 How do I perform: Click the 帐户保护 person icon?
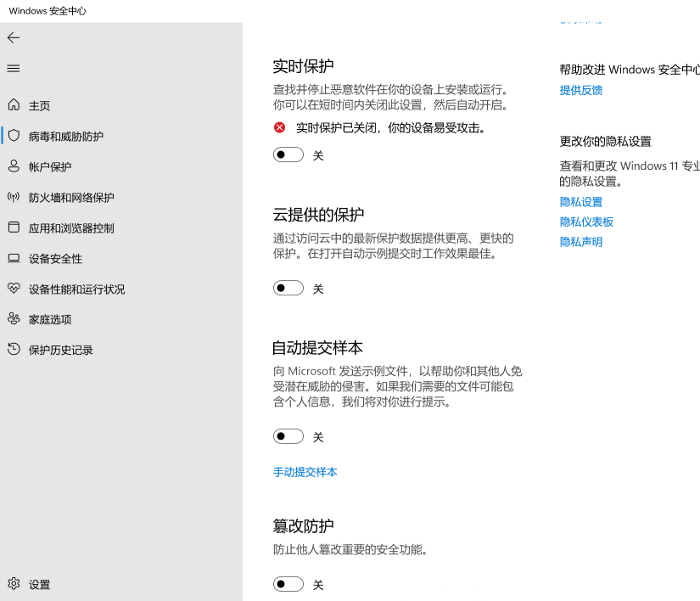(14, 166)
